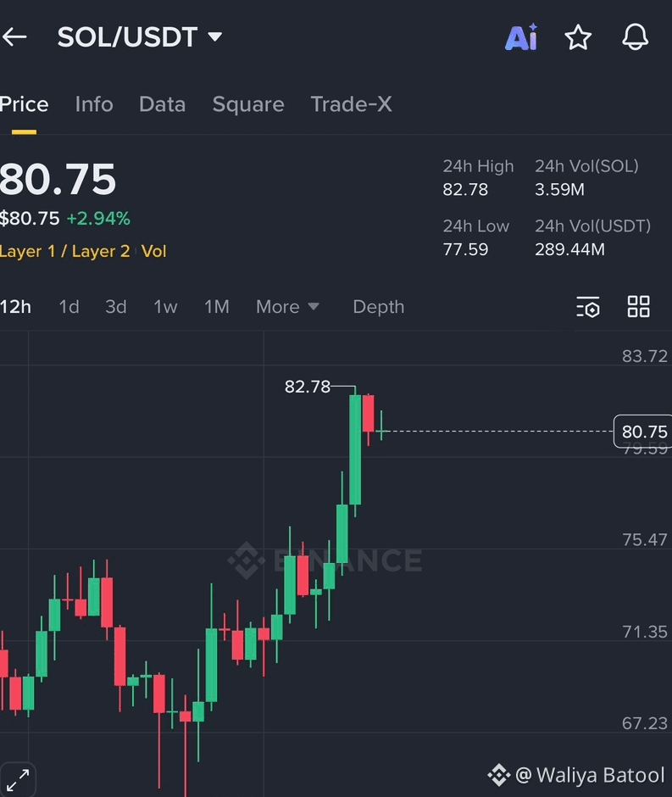
Task: Click the Vol tag link
Action: click(x=154, y=251)
